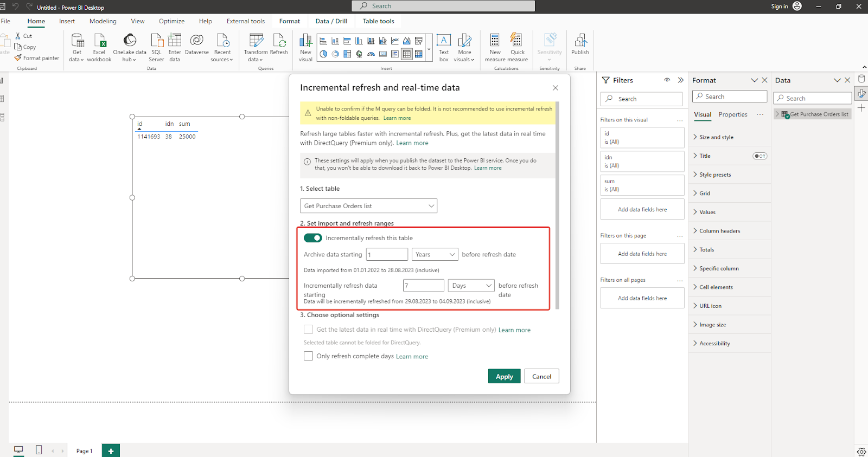This screenshot has width=868, height=457.
Task: Switch to mobile layout icon in status bar
Action: pyautogui.click(x=39, y=450)
